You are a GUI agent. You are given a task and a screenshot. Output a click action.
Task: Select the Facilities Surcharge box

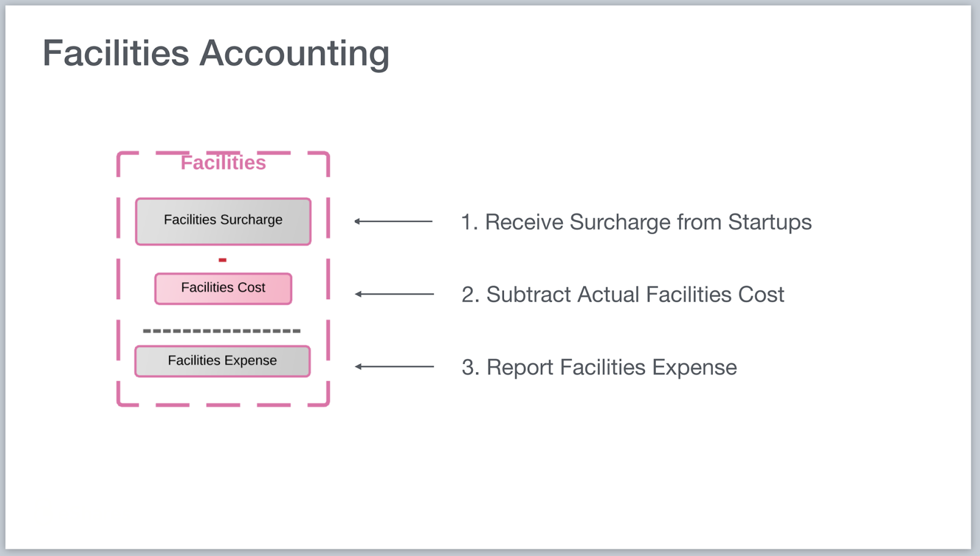click(223, 221)
